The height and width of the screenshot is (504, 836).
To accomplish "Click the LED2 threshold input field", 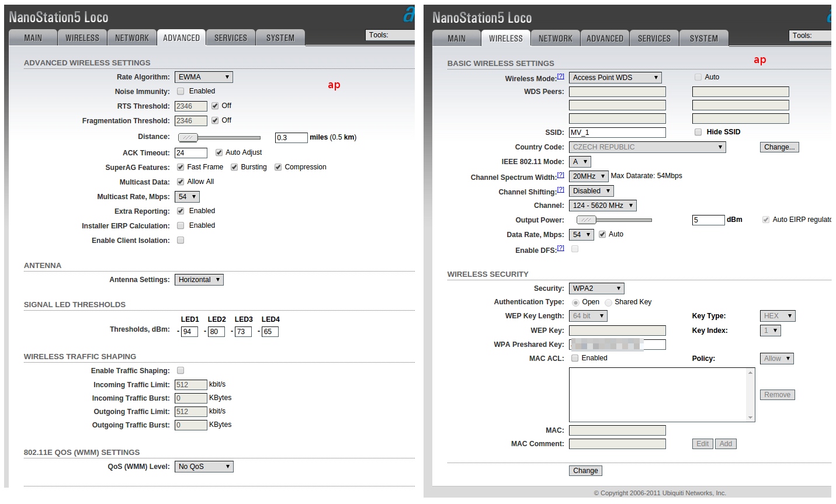I will pyautogui.click(x=216, y=332).
